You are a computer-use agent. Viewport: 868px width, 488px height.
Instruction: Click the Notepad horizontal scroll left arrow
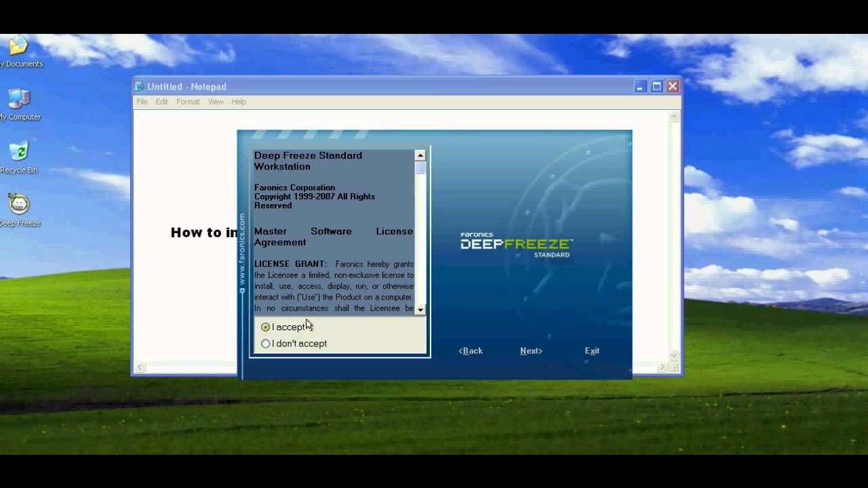pyautogui.click(x=140, y=367)
